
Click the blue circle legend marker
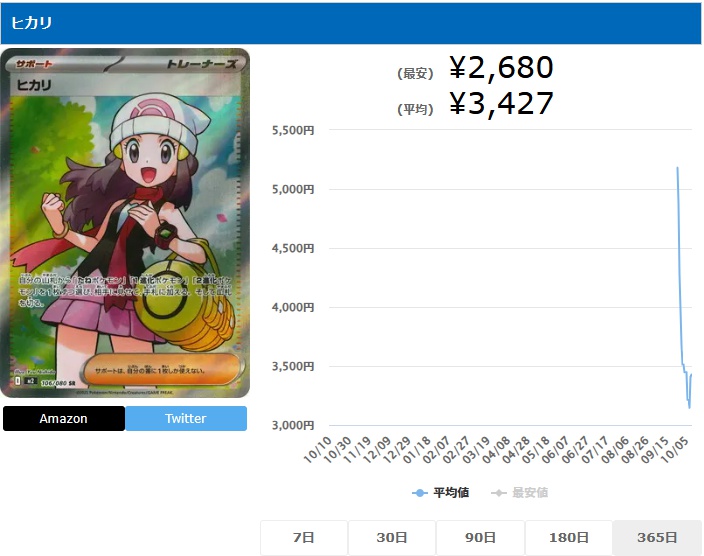point(420,493)
